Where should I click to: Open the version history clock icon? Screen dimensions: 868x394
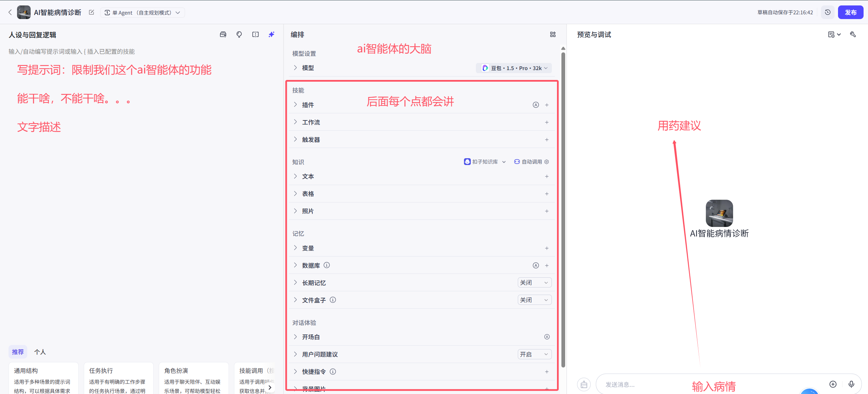pyautogui.click(x=828, y=12)
